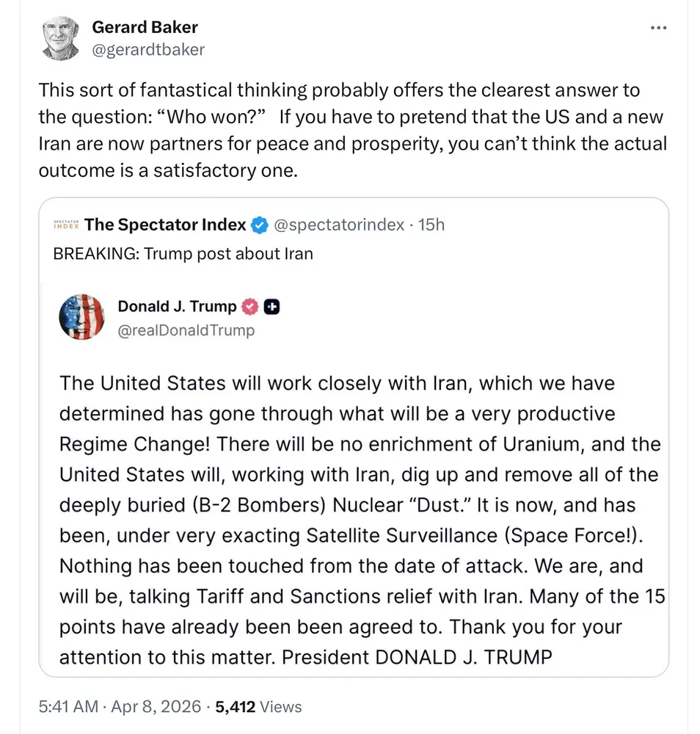Click the "BREAKING: Trump post about Iran" text
The height and width of the screenshot is (734, 700).
pos(183,254)
